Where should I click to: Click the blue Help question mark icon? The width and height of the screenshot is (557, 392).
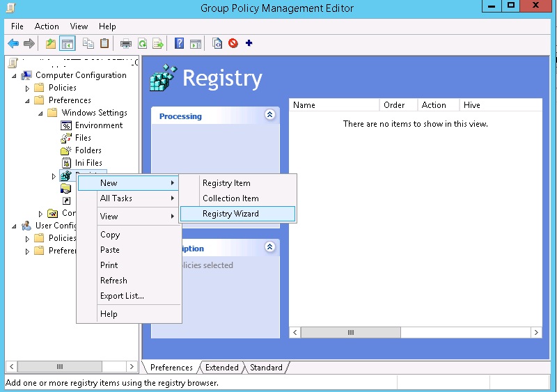coord(179,43)
